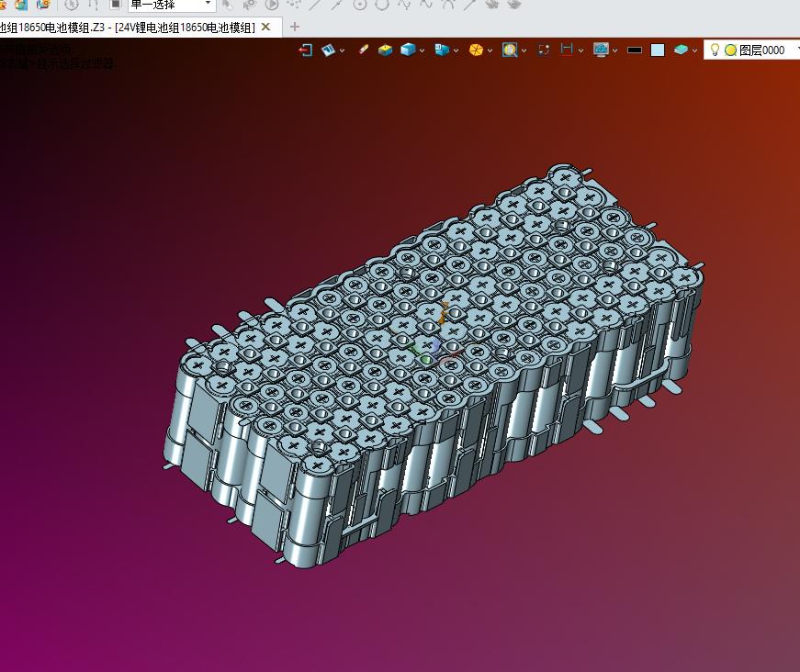Click the zoom magnifier icon in view toolbar

(x=510, y=50)
